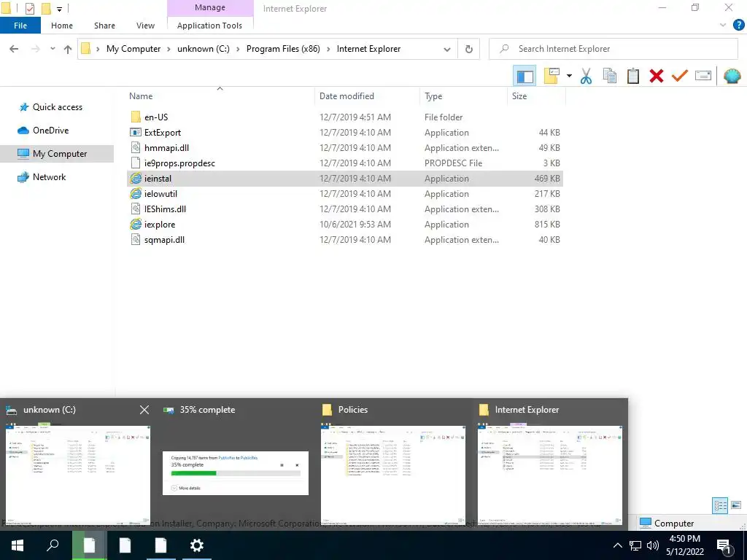Select the ie9props.propdesc file
The width and height of the screenshot is (747, 560).
click(x=345, y=163)
